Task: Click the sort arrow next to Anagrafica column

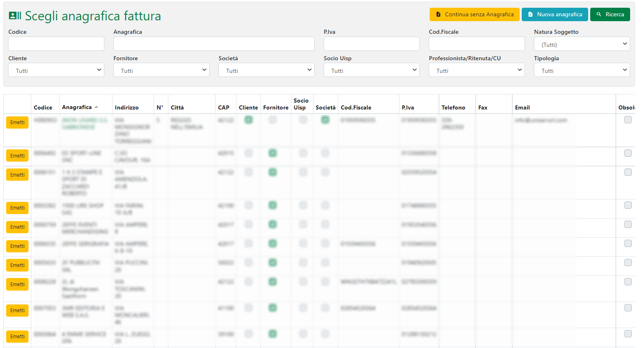Action: tap(97, 107)
